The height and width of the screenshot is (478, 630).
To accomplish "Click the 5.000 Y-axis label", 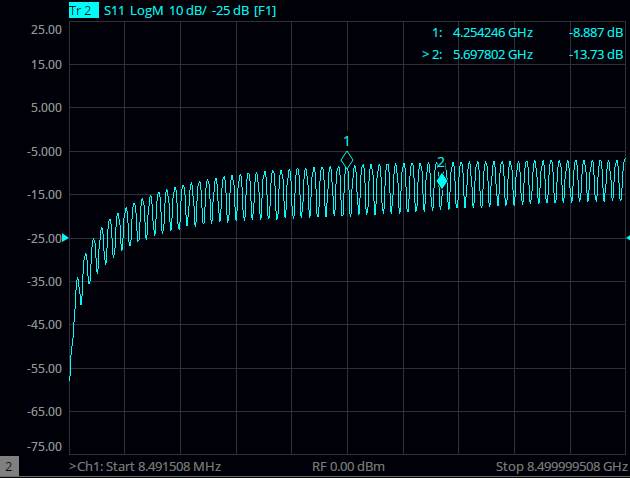I will (47, 108).
